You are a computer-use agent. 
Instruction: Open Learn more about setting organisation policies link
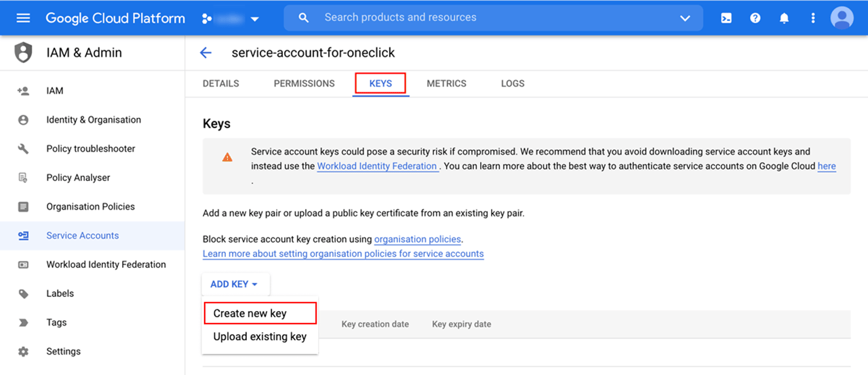pos(343,254)
